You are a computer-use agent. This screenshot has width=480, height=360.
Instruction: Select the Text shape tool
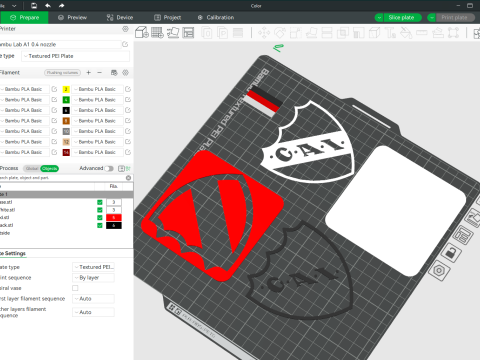390,33
